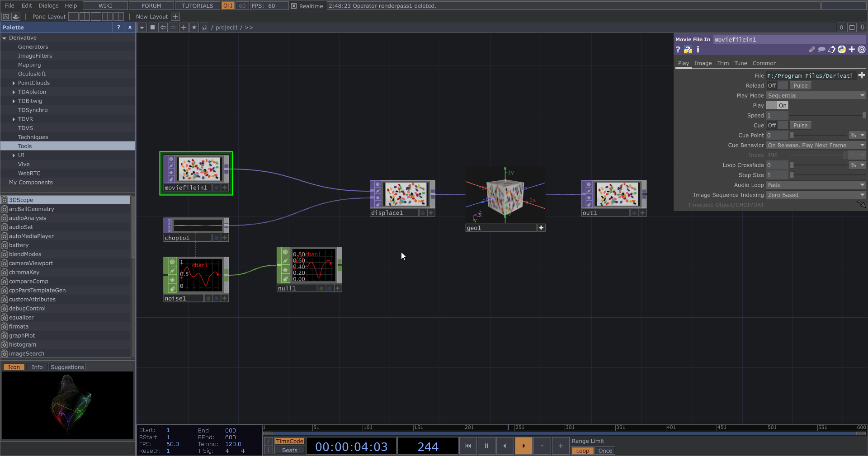Expand the TDAbleton palette folder
Image resolution: width=868 pixels, height=456 pixels.
click(x=14, y=92)
